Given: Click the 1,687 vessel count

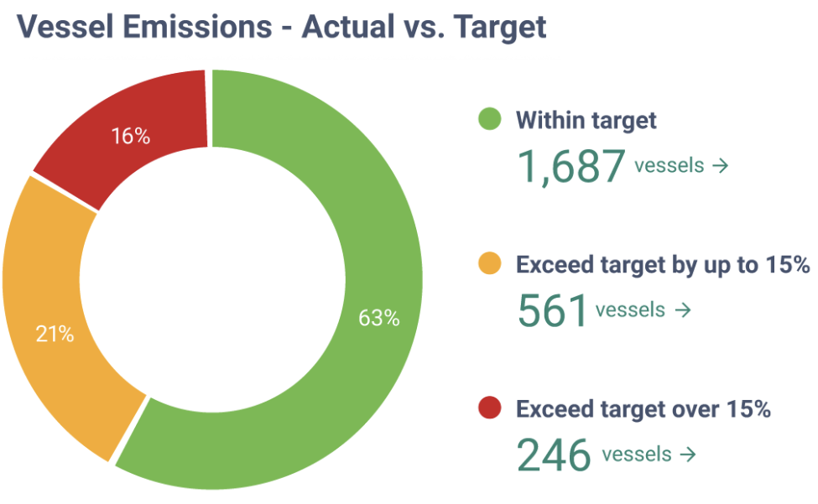Looking at the screenshot, I should coord(571,165).
